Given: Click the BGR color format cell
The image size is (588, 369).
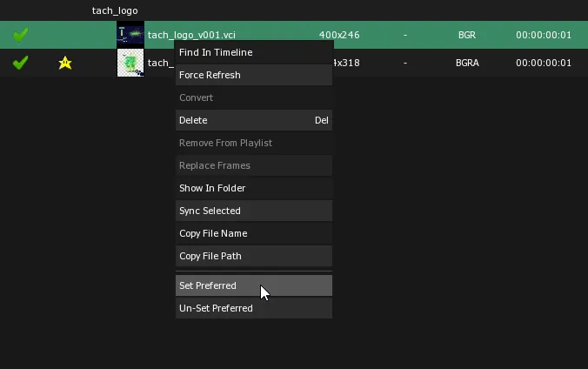Looking at the screenshot, I should [x=467, y=35].
